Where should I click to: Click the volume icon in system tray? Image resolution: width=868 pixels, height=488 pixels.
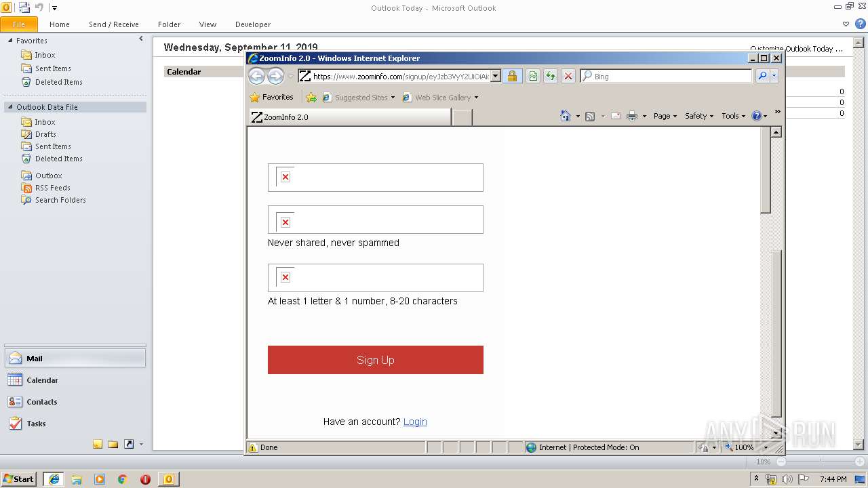click(787, 479)
